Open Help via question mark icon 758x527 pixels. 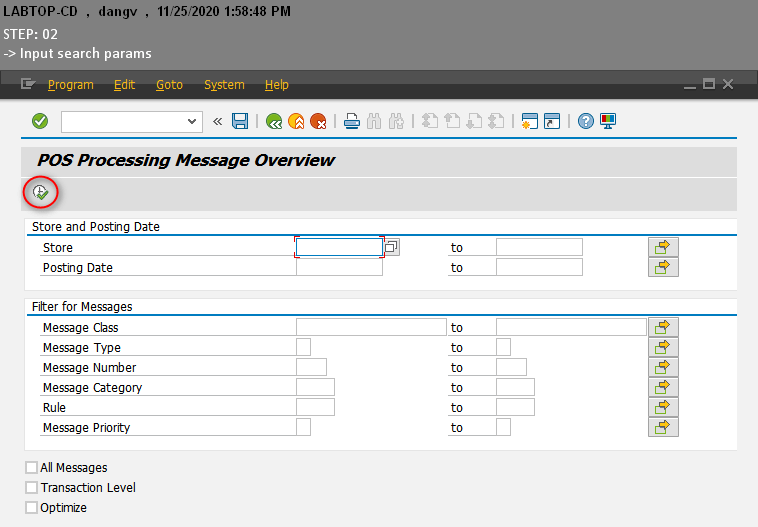point(586,121)
